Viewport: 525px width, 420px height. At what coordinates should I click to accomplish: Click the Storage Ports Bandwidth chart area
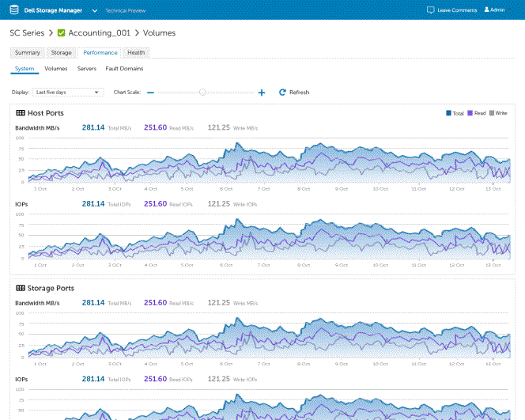coord(269,335)
